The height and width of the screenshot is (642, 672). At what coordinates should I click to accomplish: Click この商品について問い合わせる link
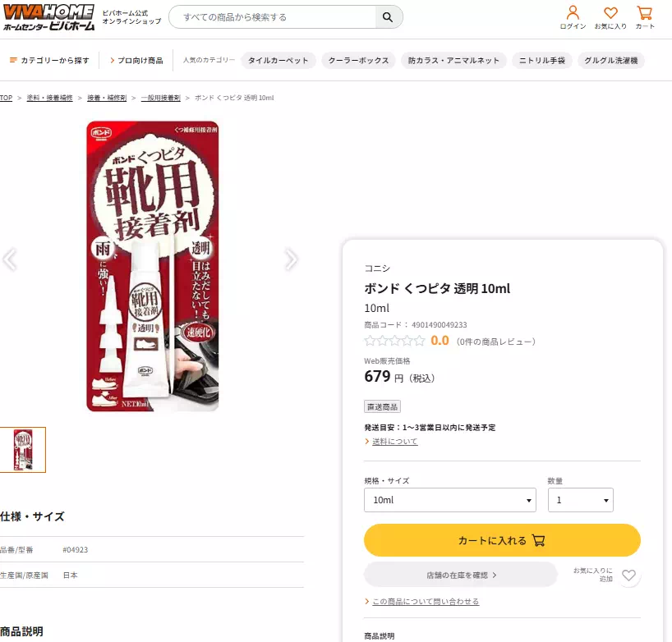(x=425, y=602)
